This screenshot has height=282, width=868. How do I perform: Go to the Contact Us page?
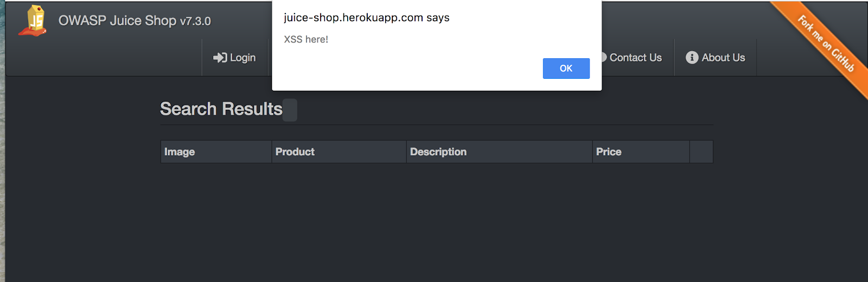[x=635, y=58]
